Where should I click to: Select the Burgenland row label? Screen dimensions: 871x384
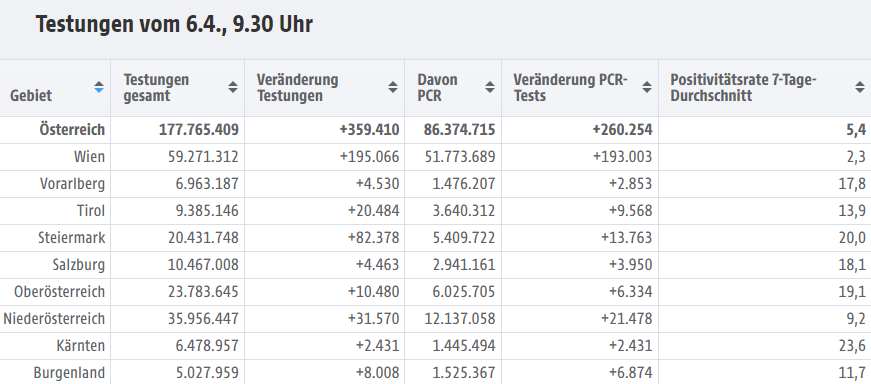tap(69, 373)
